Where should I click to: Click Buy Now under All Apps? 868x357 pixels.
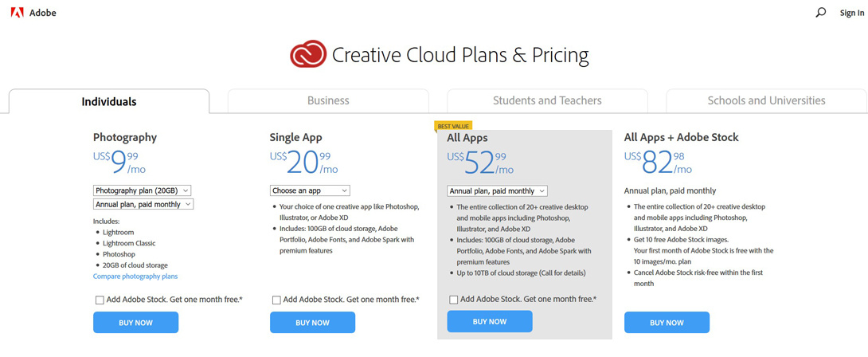click(x=490, y=322)
